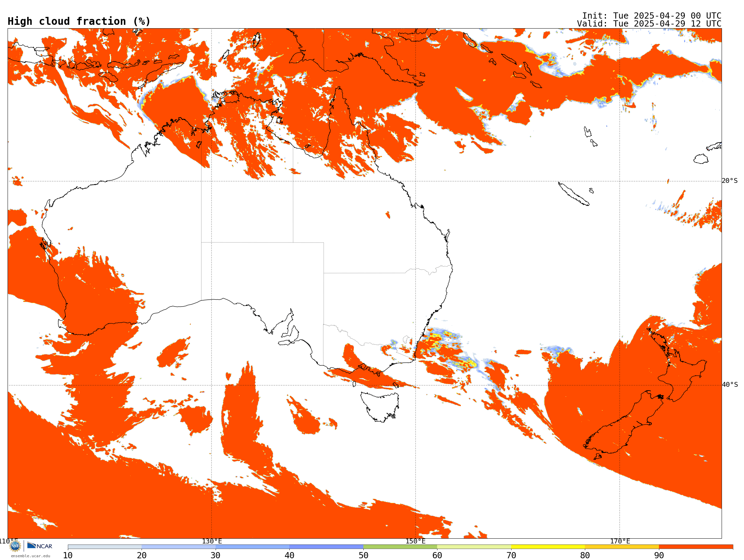Click the green 50-60 colorbar segment
The width and height of the screenshot is (744, 560).
[400, 547]
